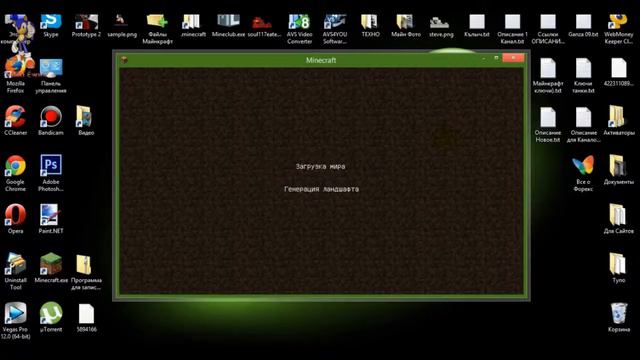Minimize the Minecraft window
This screenshot has width=640, height=360.
point(484,58)
